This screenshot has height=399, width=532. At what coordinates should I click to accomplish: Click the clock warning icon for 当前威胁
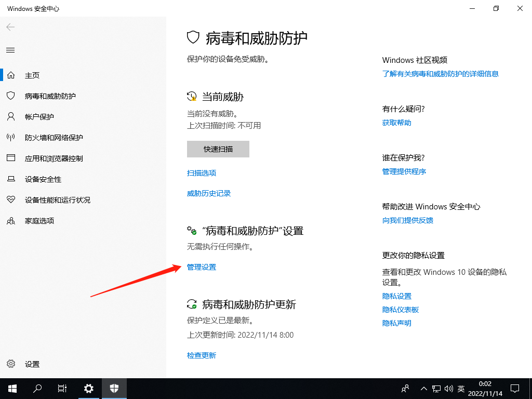tap(192, 96)
